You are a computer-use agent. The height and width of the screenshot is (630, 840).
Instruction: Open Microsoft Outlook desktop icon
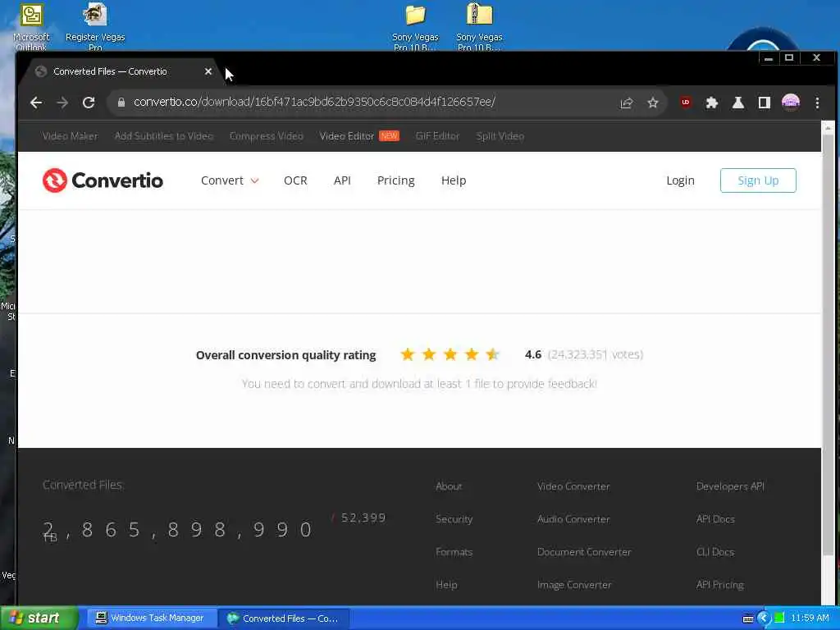[31, 27]
